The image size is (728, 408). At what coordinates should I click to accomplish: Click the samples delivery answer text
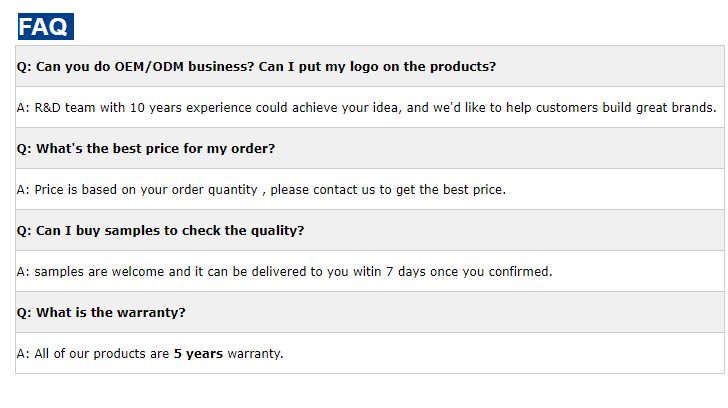click(x=285, y=272)
